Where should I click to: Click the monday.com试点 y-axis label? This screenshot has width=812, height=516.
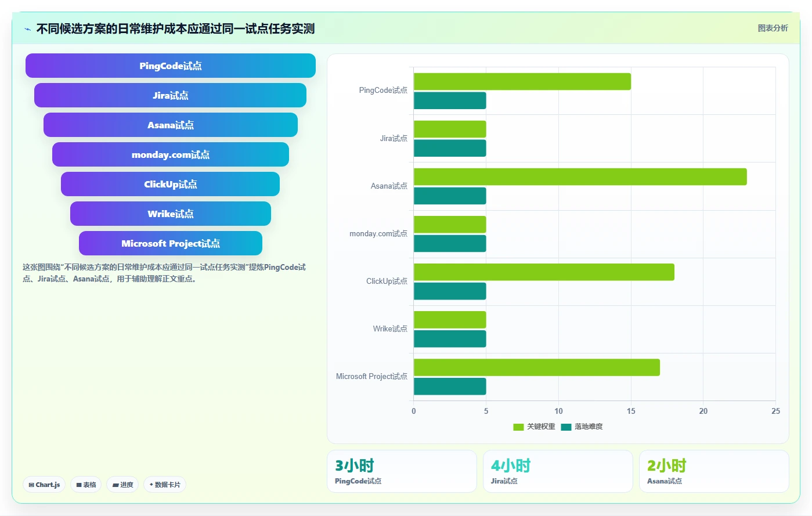click(x=378, y=233)
